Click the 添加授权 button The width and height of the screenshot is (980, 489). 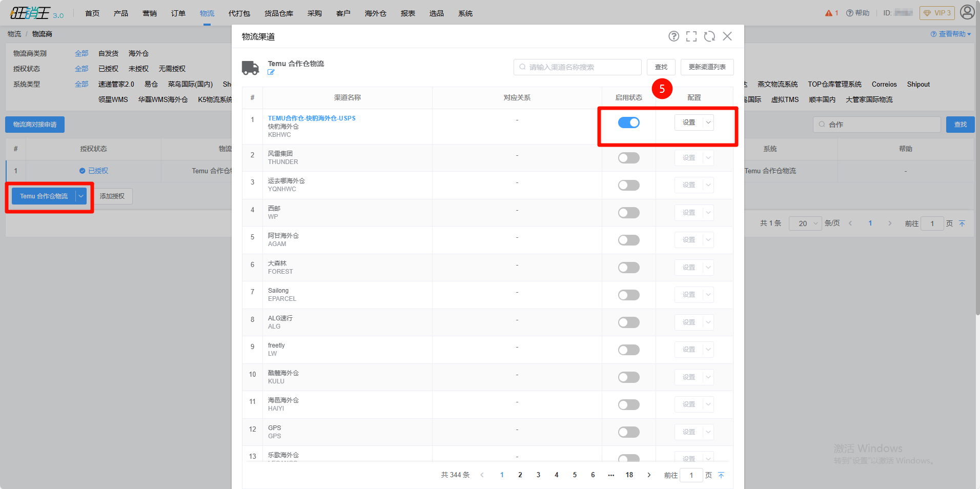pyautogui.click(x=112, y=196)
